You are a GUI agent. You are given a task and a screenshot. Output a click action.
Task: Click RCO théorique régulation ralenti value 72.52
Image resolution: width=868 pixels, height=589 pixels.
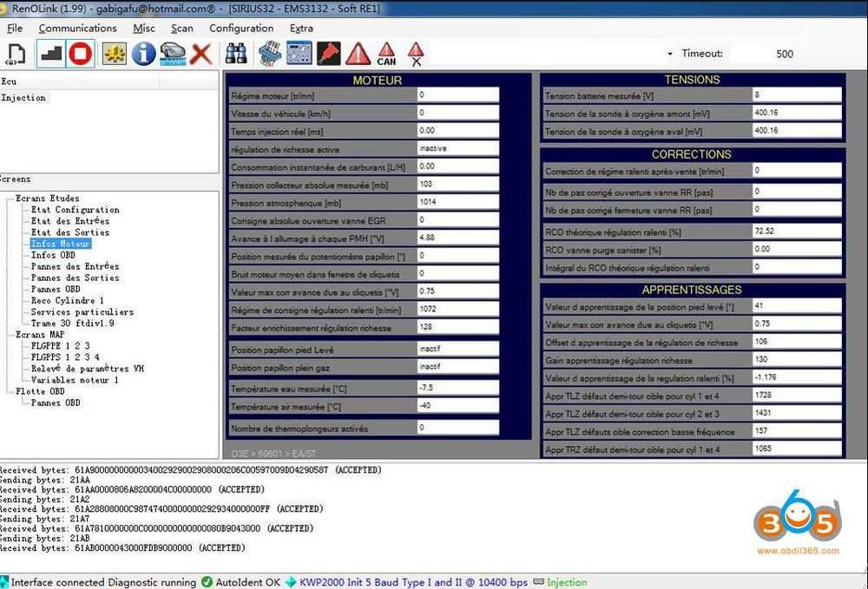[797, 231]
